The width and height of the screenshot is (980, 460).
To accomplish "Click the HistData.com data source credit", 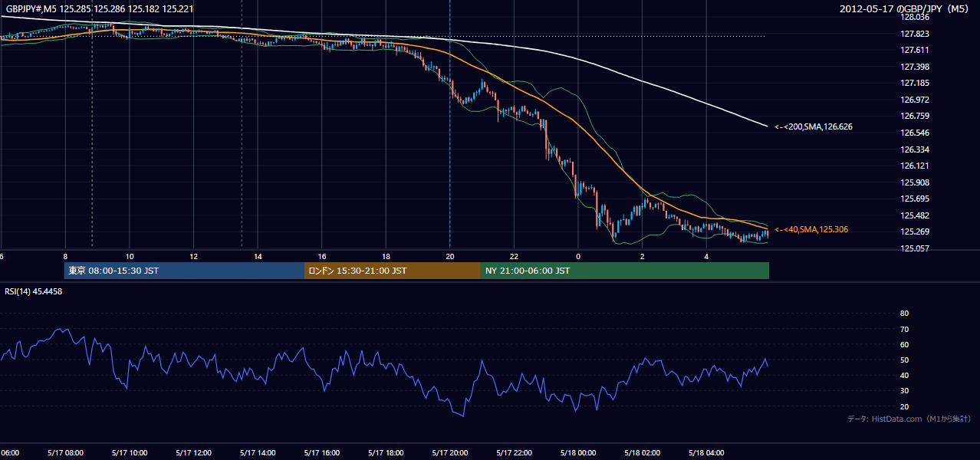I will pos(909,419).
